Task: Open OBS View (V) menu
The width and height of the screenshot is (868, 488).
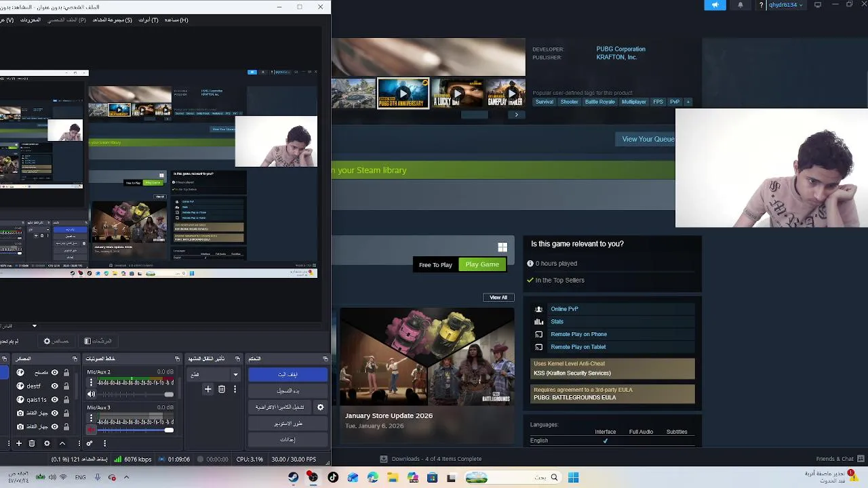Action: pos(7,20)
